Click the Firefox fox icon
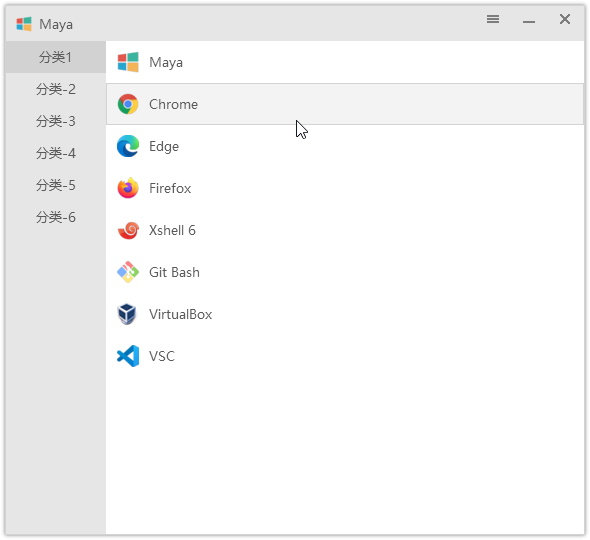Viewport: 590px width, 540px height. (128, 188)
